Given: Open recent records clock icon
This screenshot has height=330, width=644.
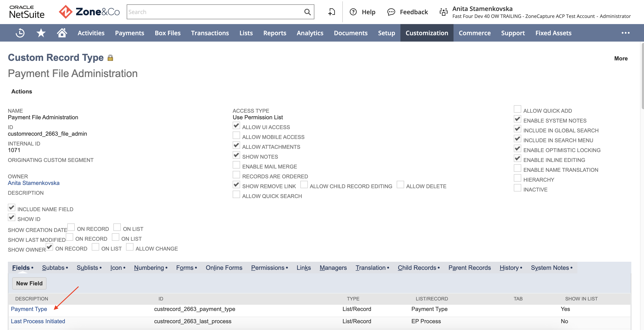Looking at the screenshot, I should click(20, 33).
